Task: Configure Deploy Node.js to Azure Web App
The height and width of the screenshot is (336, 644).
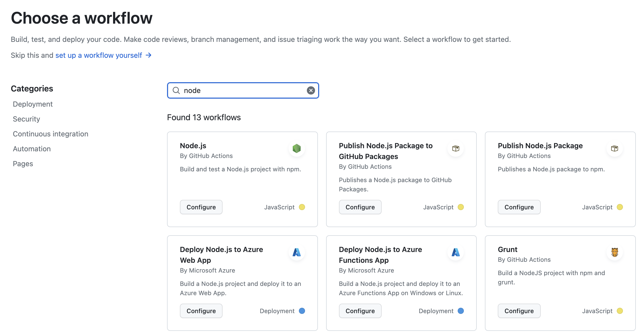Action: pyautogui.click(x=201, y=311)
